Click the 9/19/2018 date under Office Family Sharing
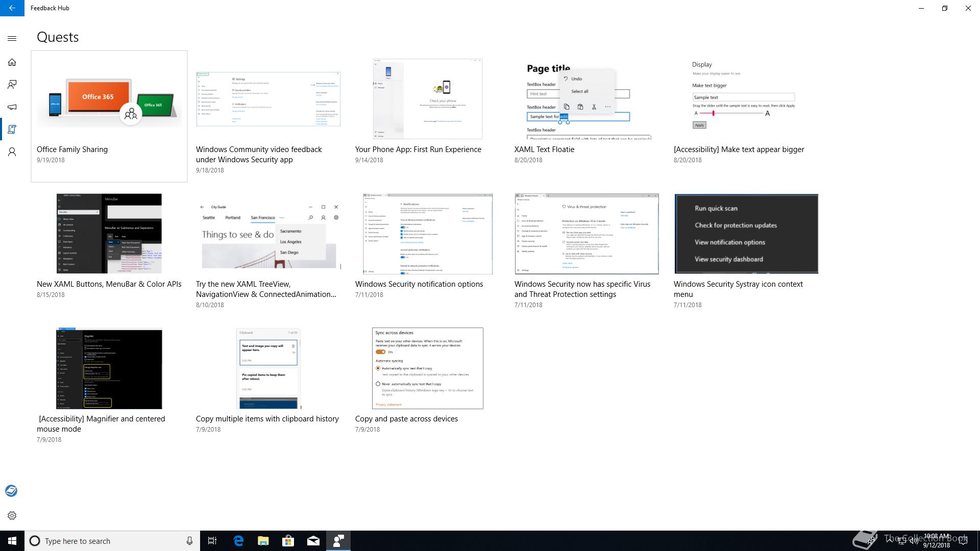Viewport: 980px width, 551px height. click(51, 160)
